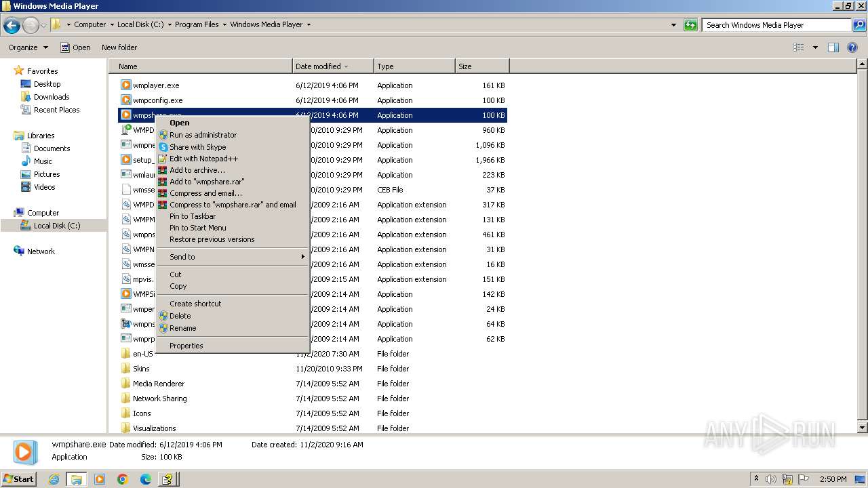Toggle the preview pane icon
The height and width of the screenshot is (488, 868).
click(x=833, y=47)
